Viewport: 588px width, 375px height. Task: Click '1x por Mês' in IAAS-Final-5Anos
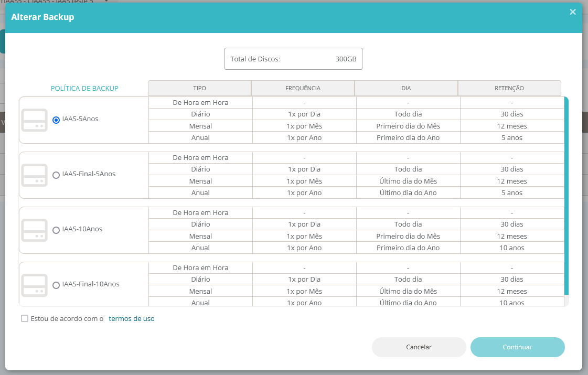[304, 181]
